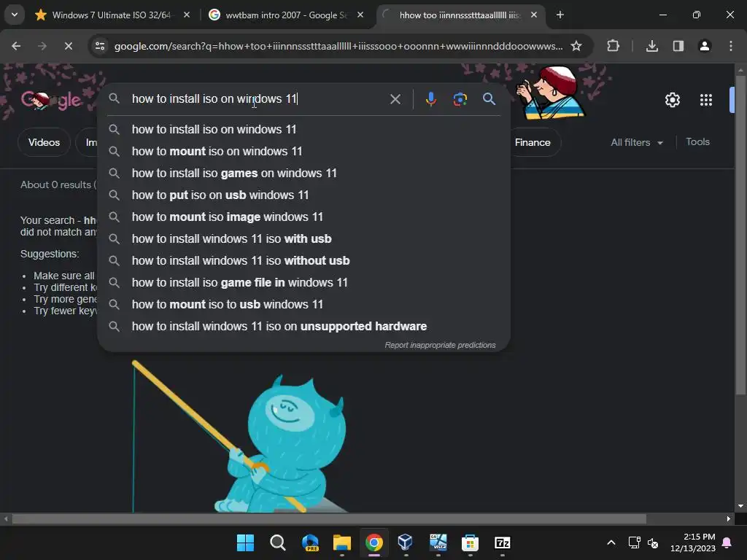Choose 'install windows 11 iso with usb' suggestion

(303, 238)
